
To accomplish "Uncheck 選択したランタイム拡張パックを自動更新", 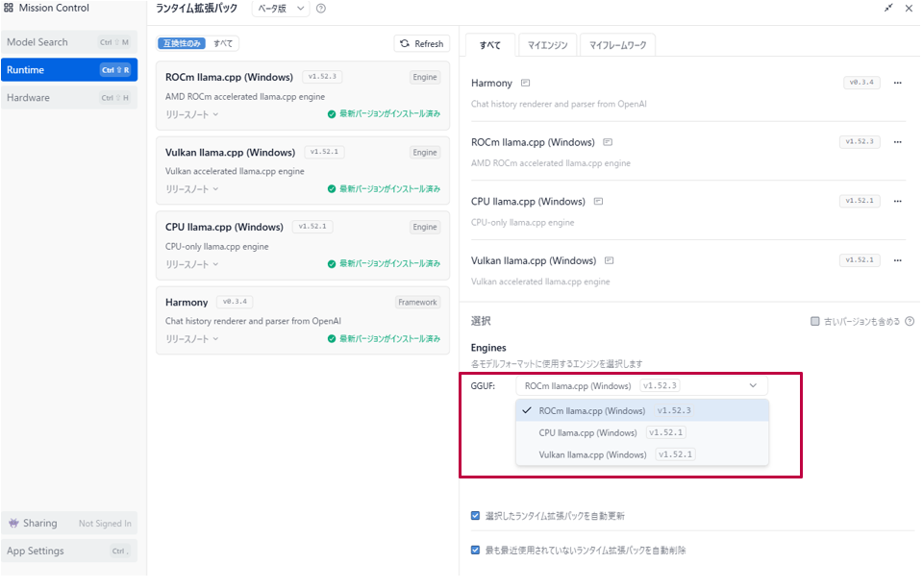I will 476,516.
